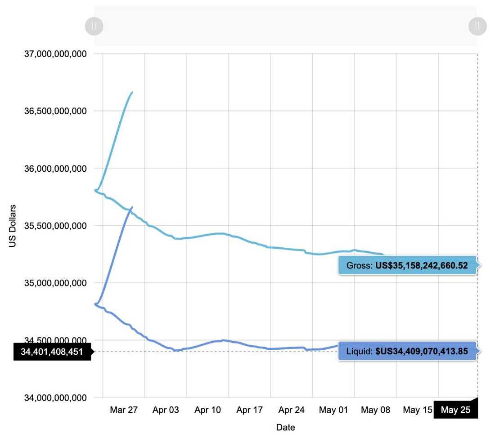
Task: Click the US Dollars axis title
Action: click(13, 226)
